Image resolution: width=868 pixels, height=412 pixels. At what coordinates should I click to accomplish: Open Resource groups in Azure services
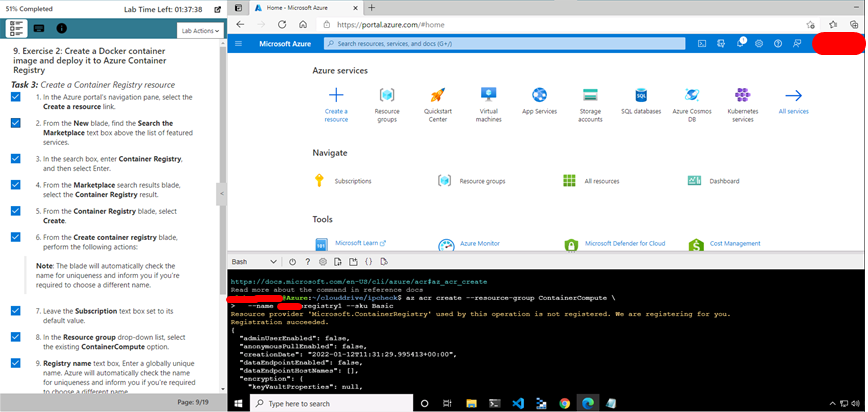click(387, 104)
